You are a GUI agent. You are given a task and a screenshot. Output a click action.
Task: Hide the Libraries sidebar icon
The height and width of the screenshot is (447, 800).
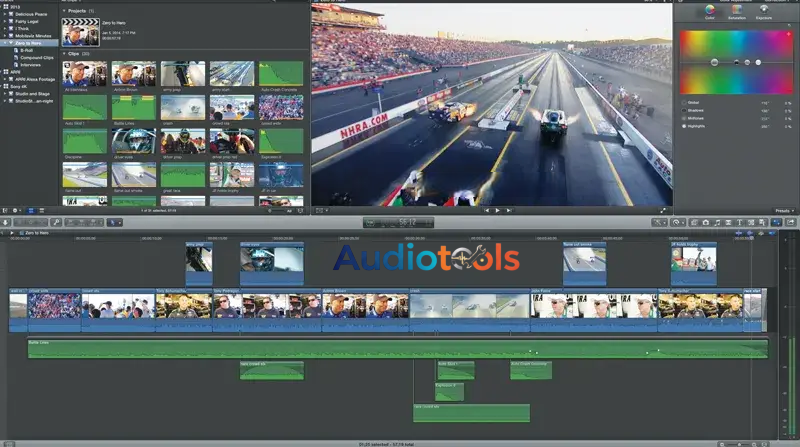coord(5,210)
